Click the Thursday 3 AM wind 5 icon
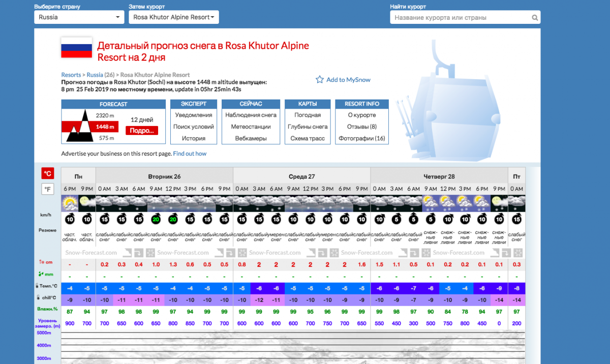This screenshot has width=610, height=364. tap(396, 219)
